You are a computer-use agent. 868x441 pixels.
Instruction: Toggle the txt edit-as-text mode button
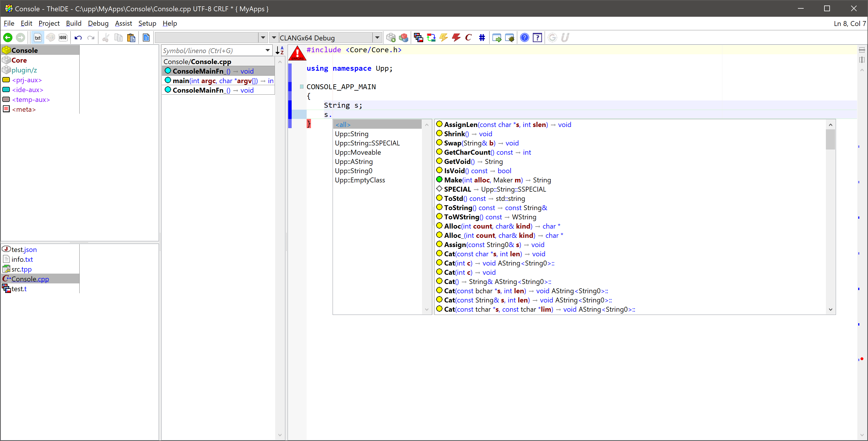[38, 38]
